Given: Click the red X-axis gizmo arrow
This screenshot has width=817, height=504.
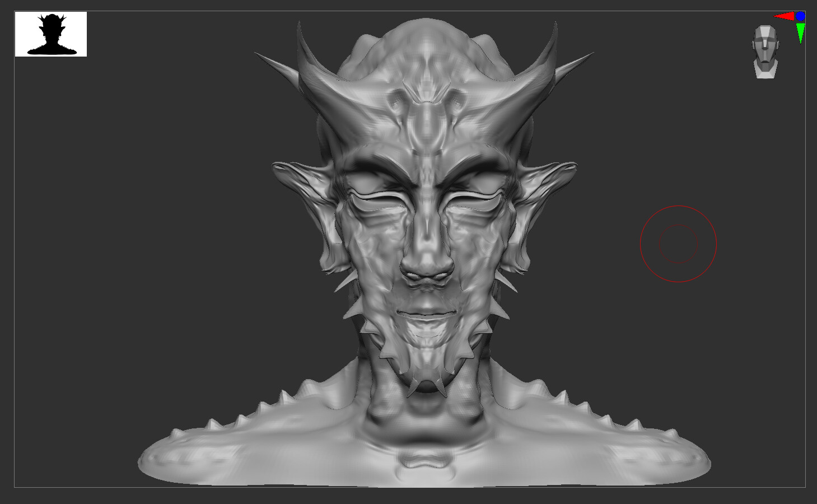Looking at the screenshot, I should tap(784, 16).
